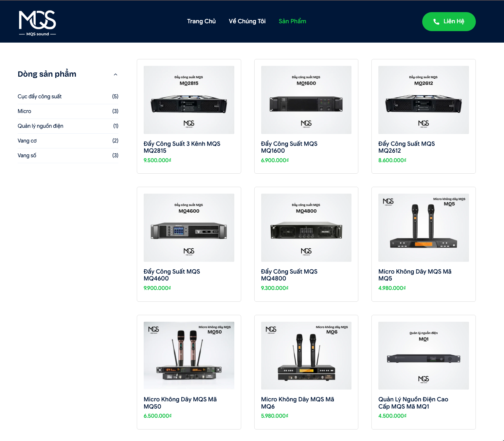Click the 9.500.000đ price
The image size is (504, 441).
(157, 160)
